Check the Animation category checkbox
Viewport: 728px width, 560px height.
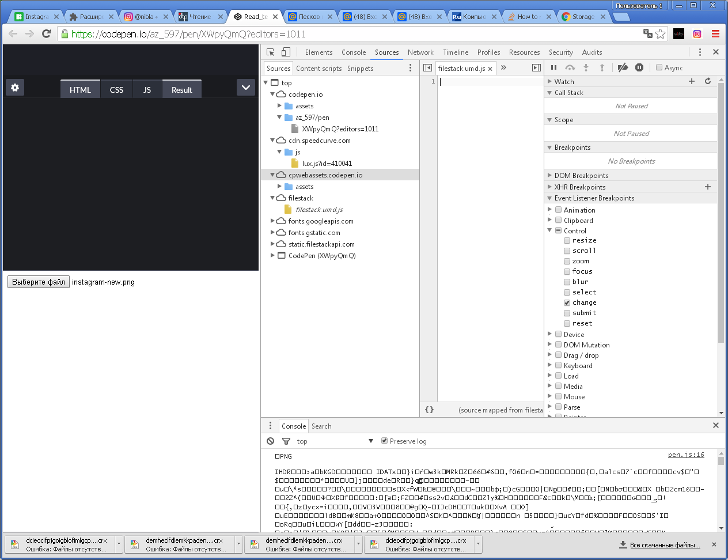pos(558,210)
